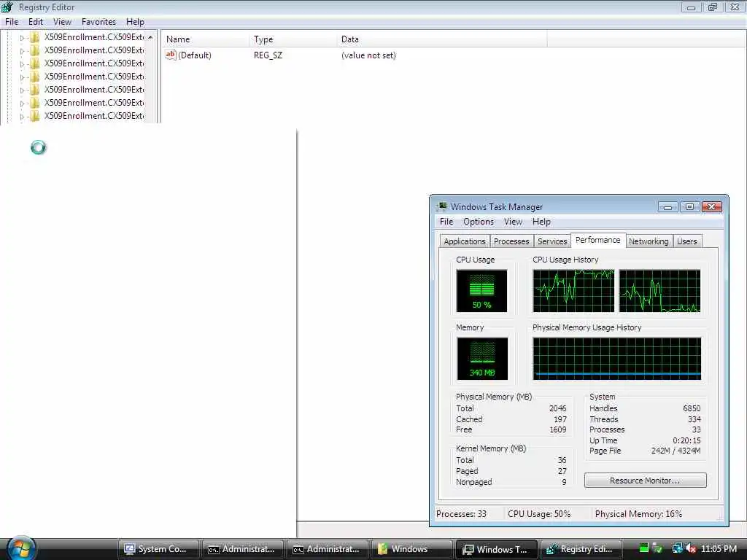The height and width of the screenshot is (560, 747).
Task: Click the Free memory value 1609
Action: tap(557, 429)
